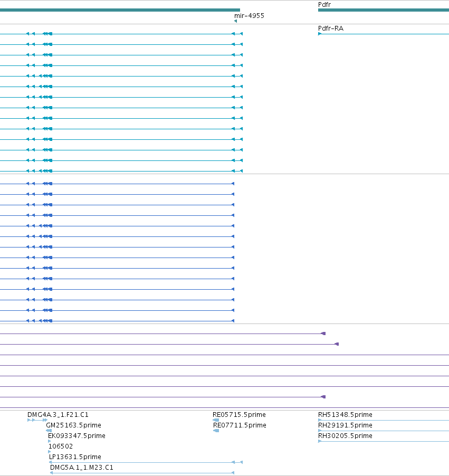
Task: Click the RH51348.5prime label
Action: tap(345, 415)
